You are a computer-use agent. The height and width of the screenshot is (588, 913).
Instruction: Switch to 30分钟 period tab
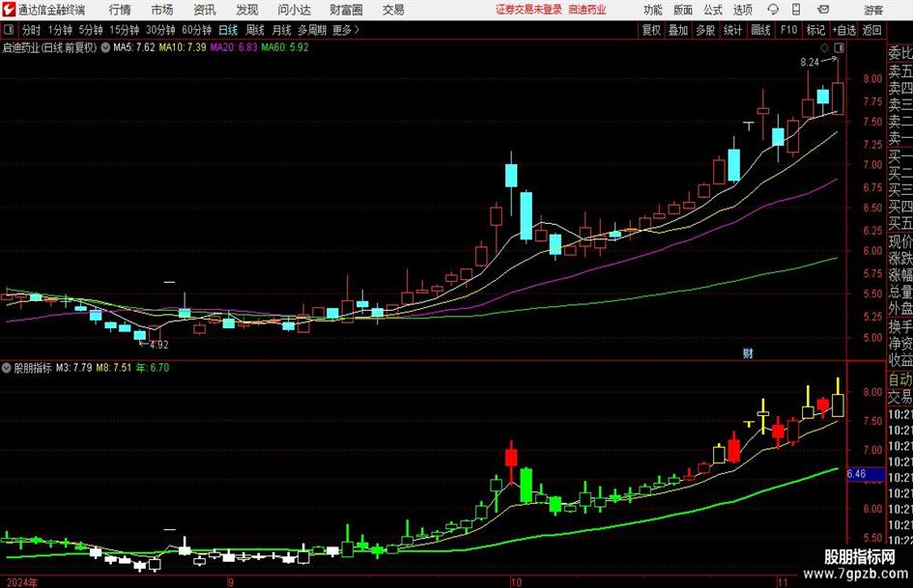160,30
